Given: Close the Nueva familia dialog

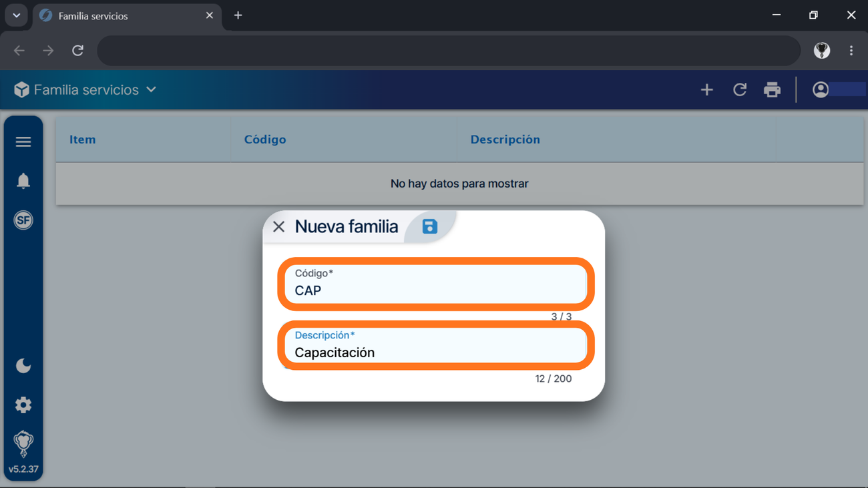Looking at the screenshot, I should pos(278,227).
